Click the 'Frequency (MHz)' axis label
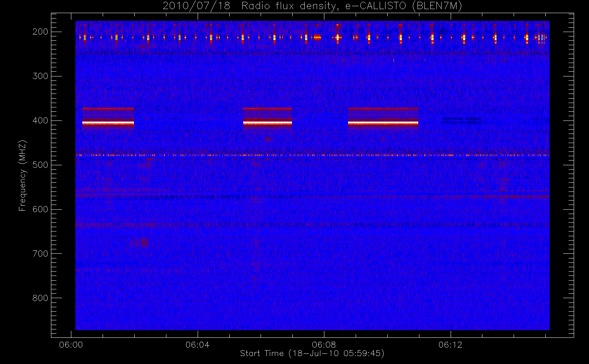This screenshot has height=364, width=589. pyautogui.click(x=23, y=175)
